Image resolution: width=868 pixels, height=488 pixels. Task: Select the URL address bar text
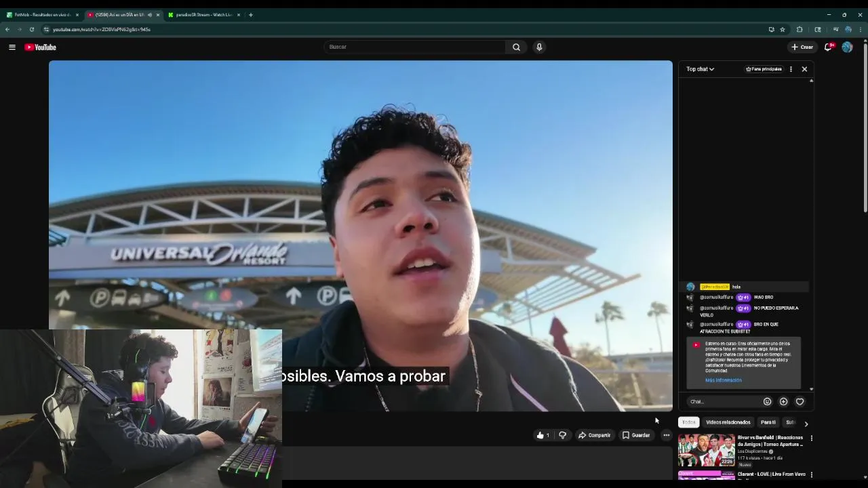point(102,29)
